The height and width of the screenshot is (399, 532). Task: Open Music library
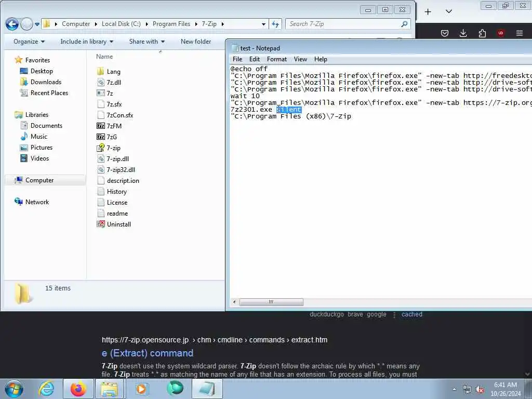[x=38, y=137]
